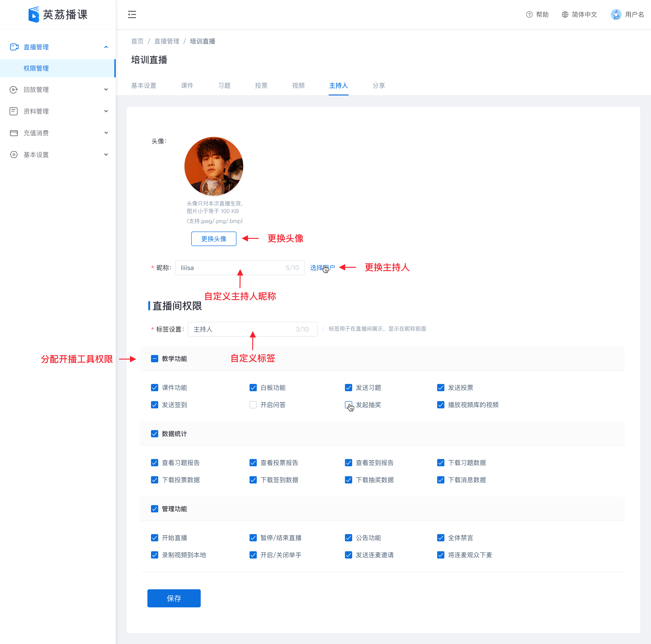
Task: Click the 资料管理 document icon
Action: pyautogui.click(x=14, y=111)
